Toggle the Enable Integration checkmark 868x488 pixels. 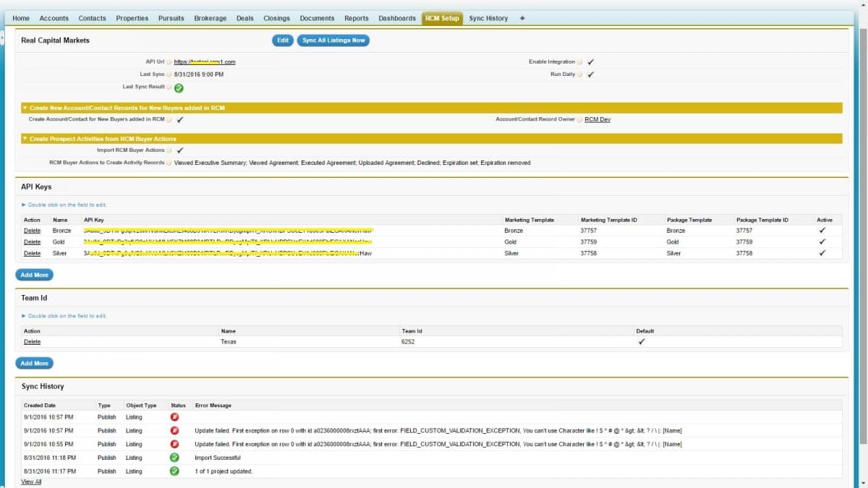click(591, 62)
